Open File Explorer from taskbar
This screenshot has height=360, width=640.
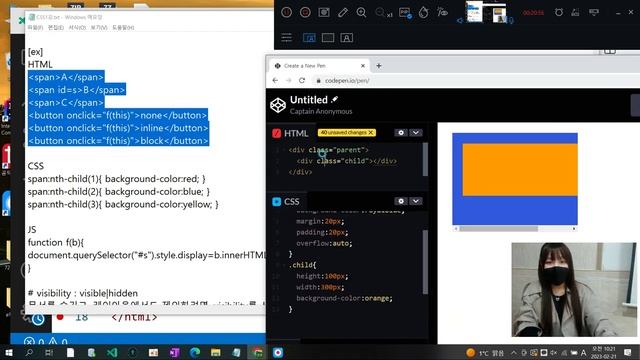pyautogui.click(x=216, y=353)
